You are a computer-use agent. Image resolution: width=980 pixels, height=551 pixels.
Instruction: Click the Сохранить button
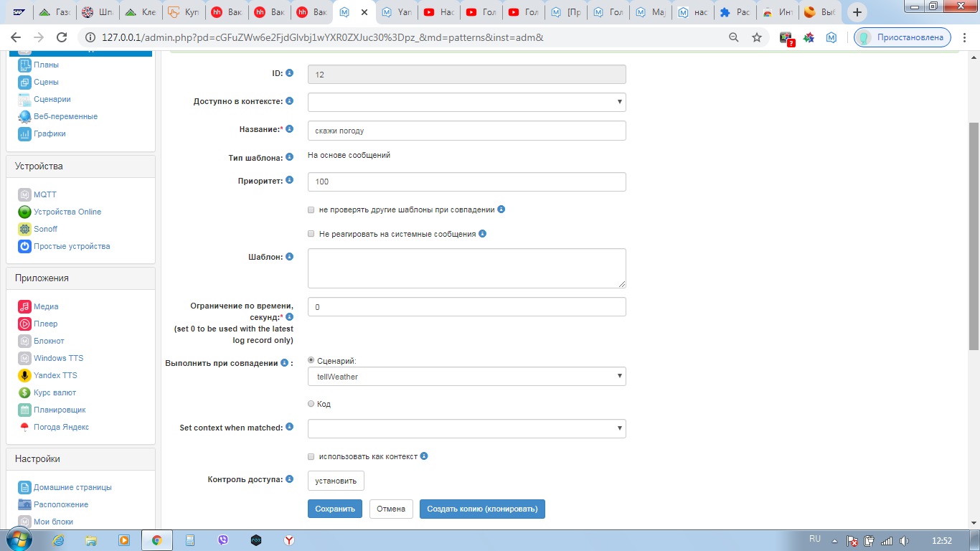point(335,509)
